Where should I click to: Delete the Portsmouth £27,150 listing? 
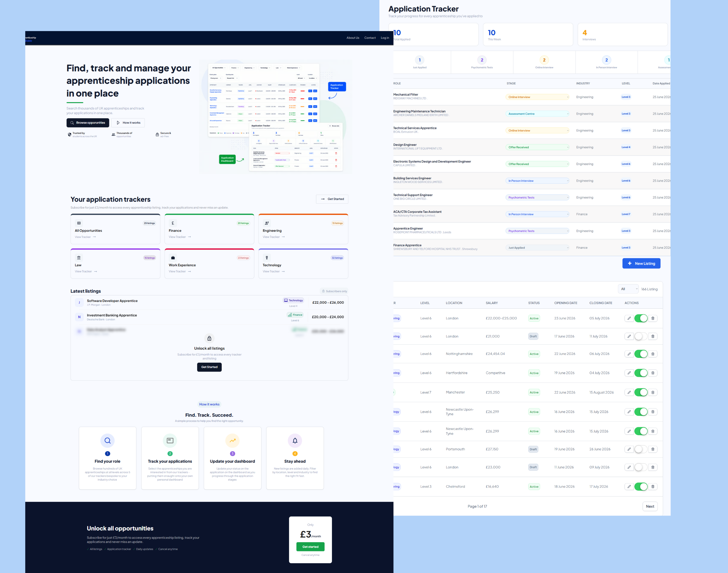click(x=652, y=449)
